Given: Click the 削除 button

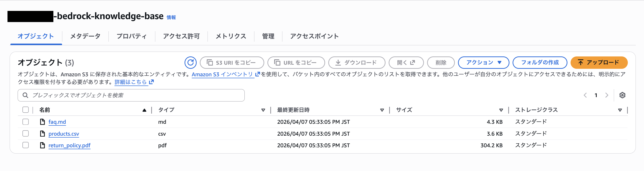Looking at the screenshot, I should pyautogui.click(x=441, y=62).
